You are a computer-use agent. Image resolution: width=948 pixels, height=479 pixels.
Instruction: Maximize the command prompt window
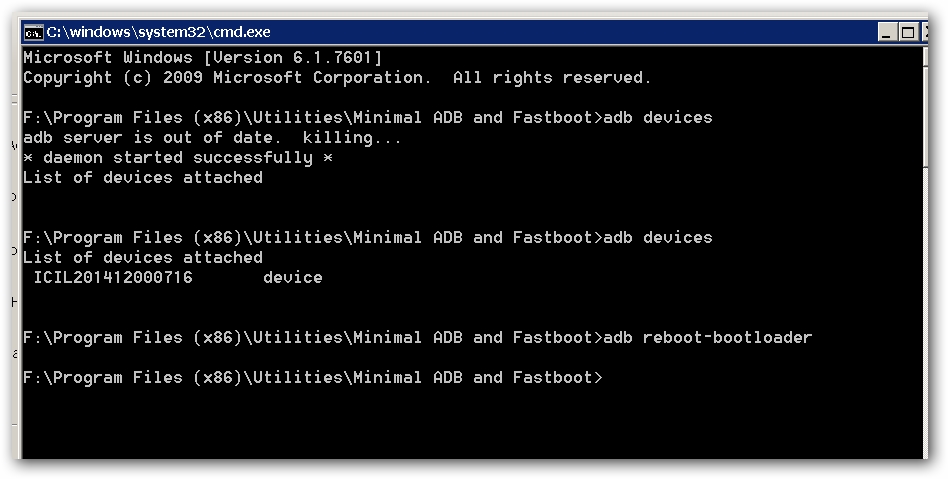pyautogui.click(x=908, y=32)
